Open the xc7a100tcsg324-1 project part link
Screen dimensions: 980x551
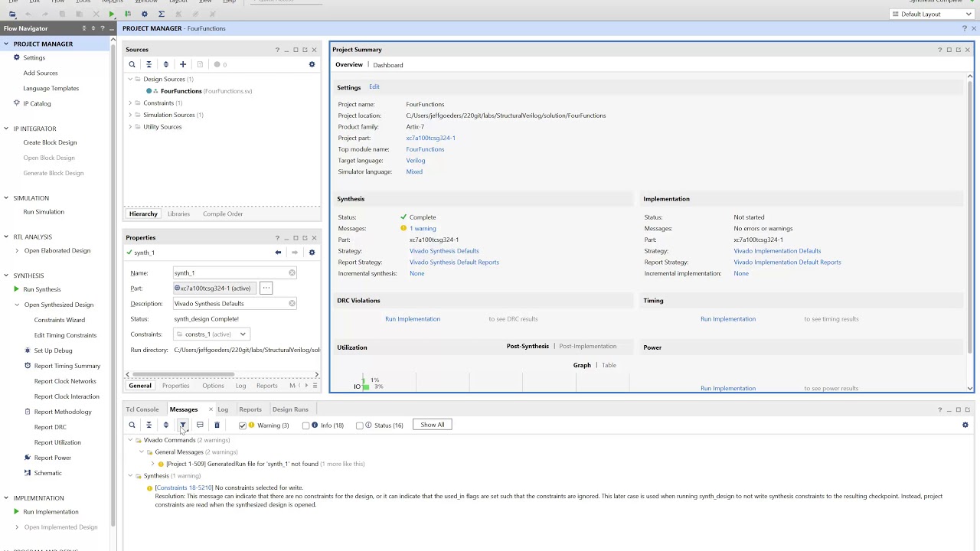[x=430, y=138]
